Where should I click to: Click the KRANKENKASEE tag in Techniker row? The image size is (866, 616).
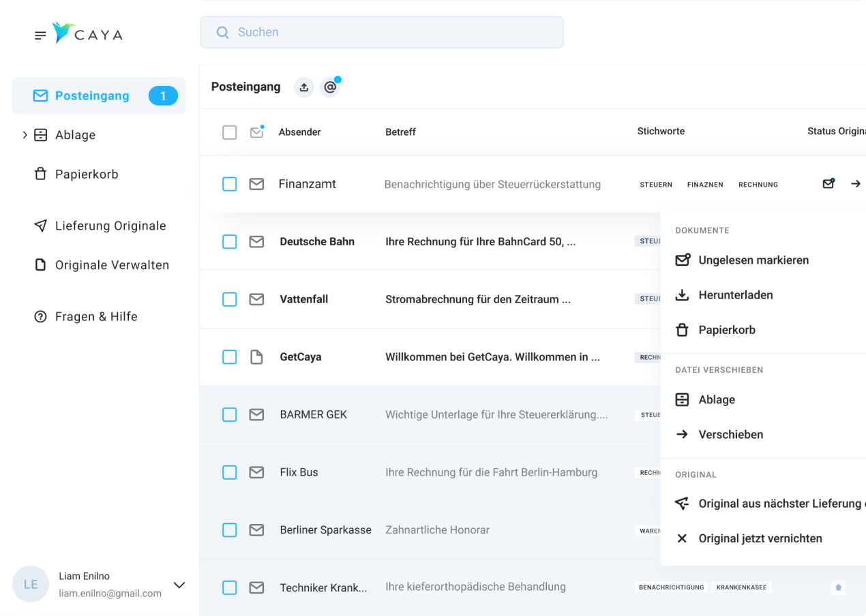(x=741, y=587)
